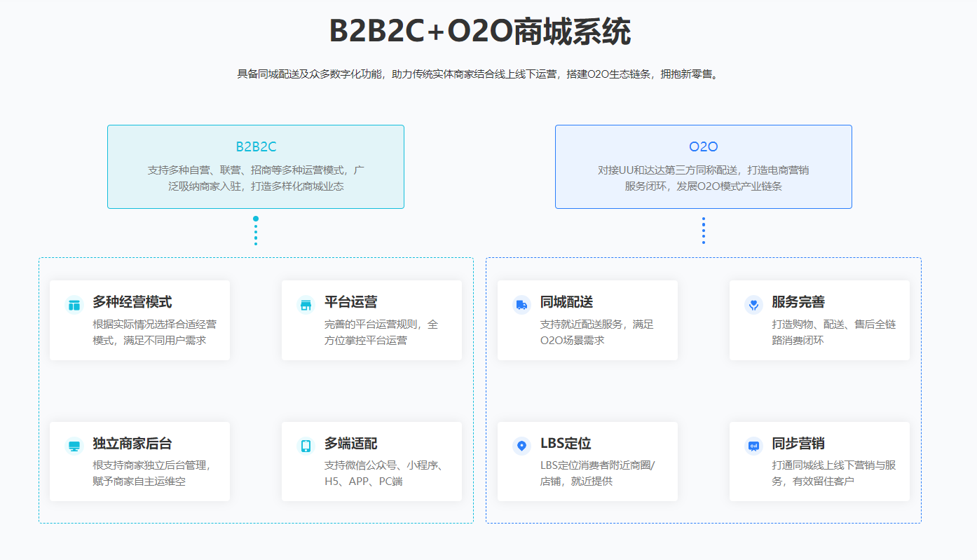Open the 多端适配 card heading
This screenshot has height=560, width=977.
tap(351, 444)
